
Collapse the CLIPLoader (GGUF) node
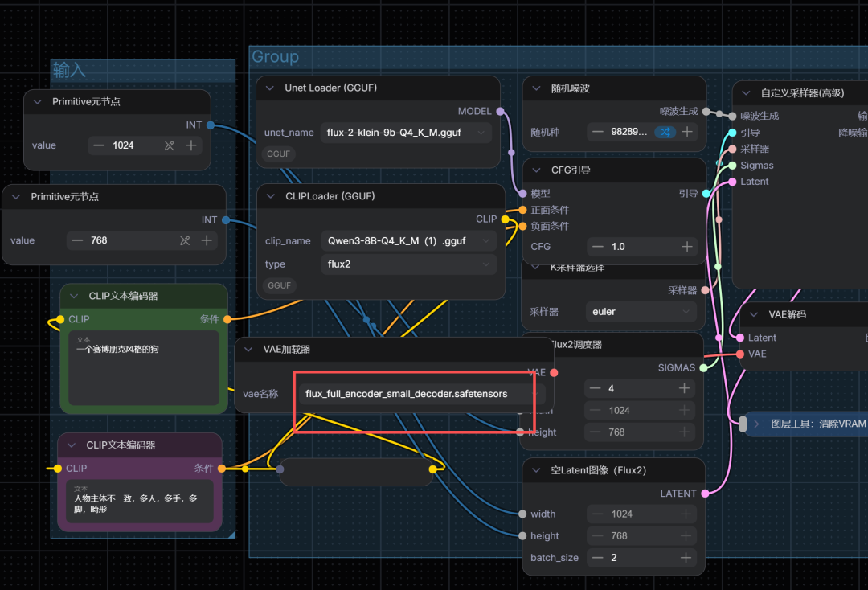(x=271, y=196)
